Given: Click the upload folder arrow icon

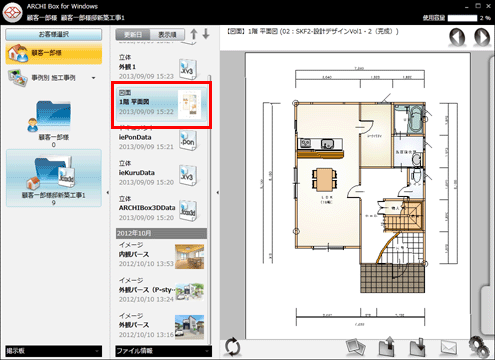Looking at the screenshot, I should tap(387, 347).
